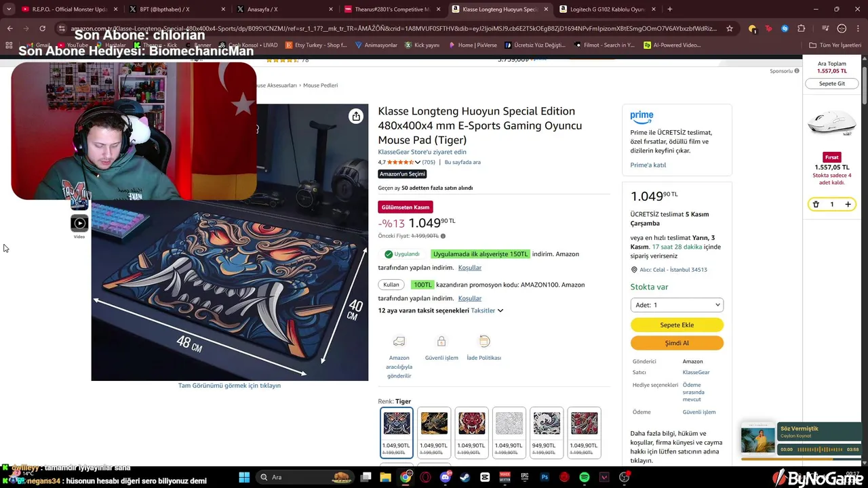This screenshot has height=488, width=868.
Task: Expand the Taksitler installment options
Action: click(487, 310)
